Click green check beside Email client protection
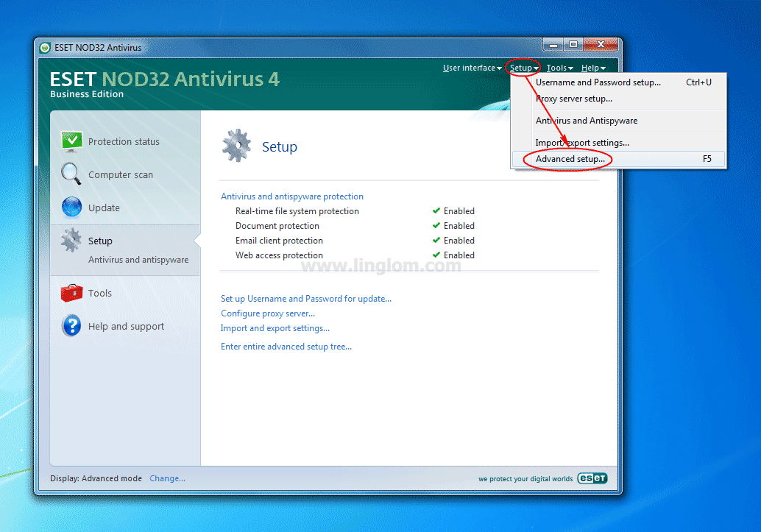Viewport: 761px width, 532px height. (x=436, y=241)
